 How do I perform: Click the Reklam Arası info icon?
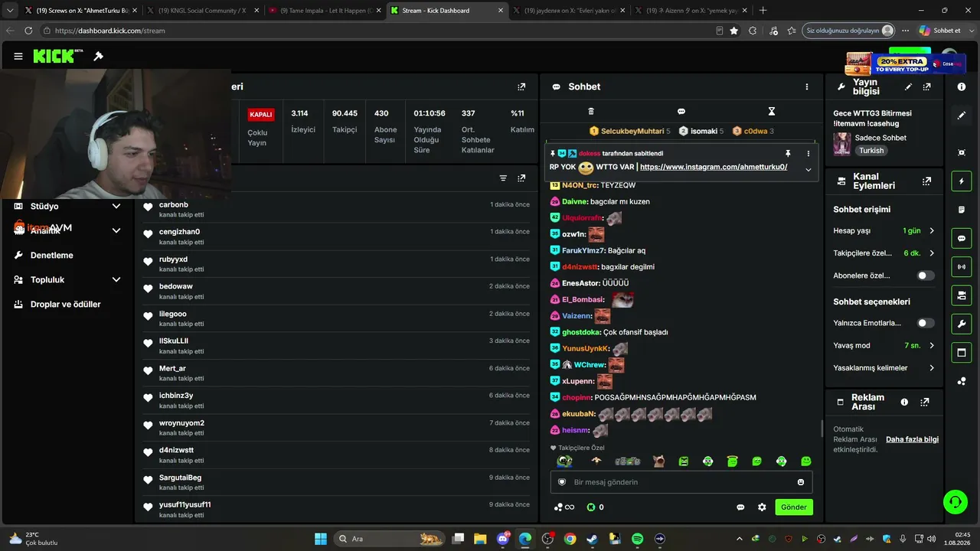click(904, 402)
